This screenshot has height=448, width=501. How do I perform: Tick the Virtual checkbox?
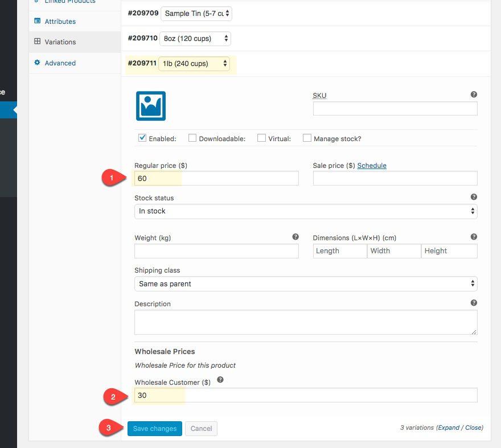point(261,138)
